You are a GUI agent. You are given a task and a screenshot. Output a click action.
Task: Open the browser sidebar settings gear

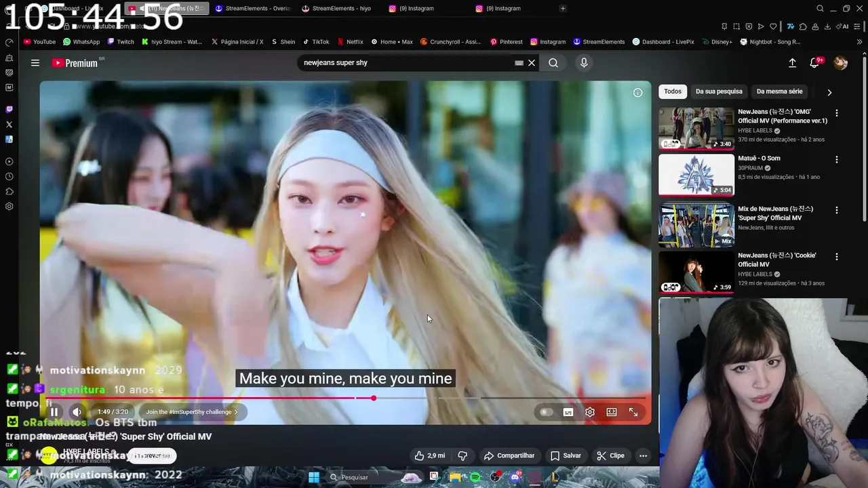[x=9, y=206]
